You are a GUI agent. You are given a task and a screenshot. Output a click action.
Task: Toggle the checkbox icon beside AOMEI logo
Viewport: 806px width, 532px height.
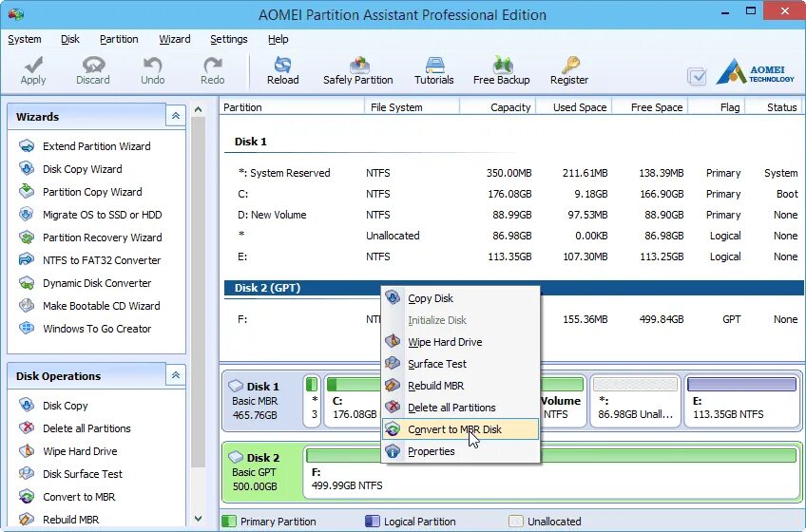pyautogui.click(x=697, y=76)
